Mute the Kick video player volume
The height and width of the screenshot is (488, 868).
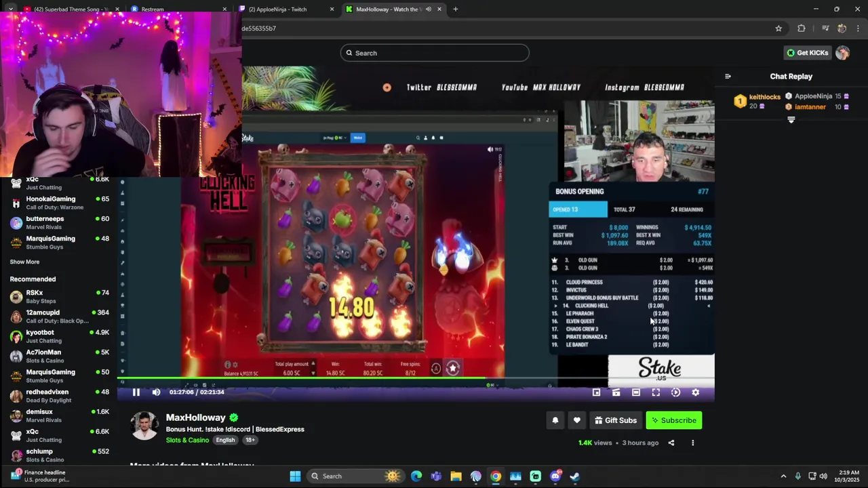click(156, 392)
